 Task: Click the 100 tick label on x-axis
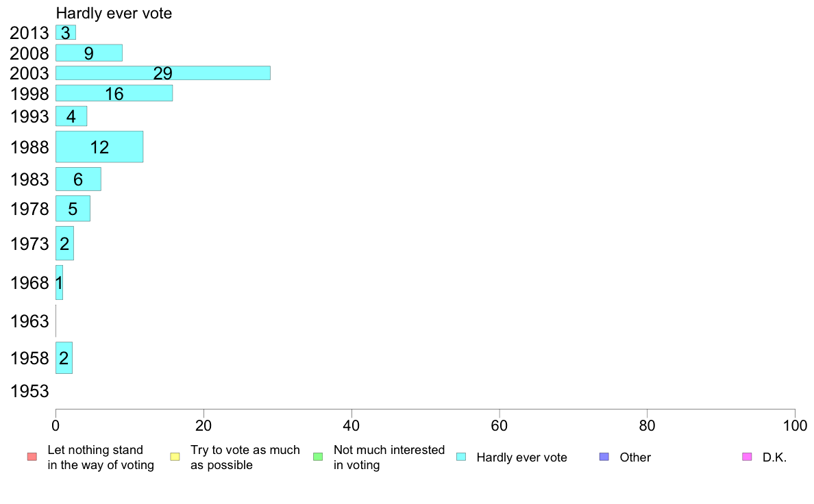795,426
